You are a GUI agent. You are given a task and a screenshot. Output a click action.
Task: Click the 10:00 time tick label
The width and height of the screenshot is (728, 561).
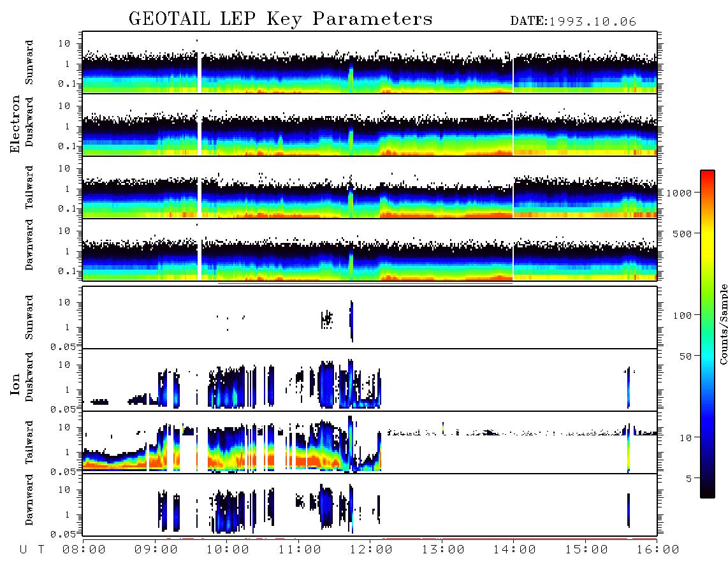[x=228, y=550]
